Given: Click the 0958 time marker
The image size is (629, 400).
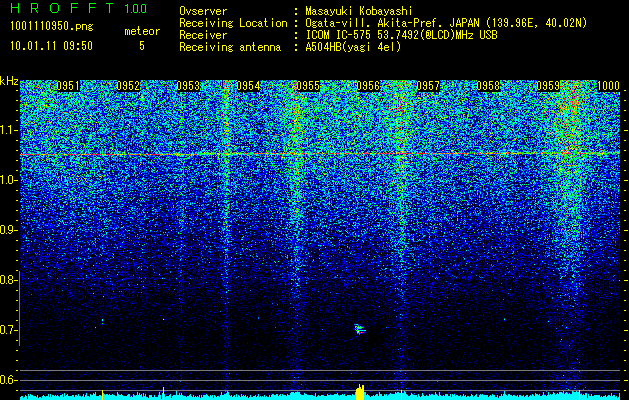Looking at the screenshot, I should 488,86.
